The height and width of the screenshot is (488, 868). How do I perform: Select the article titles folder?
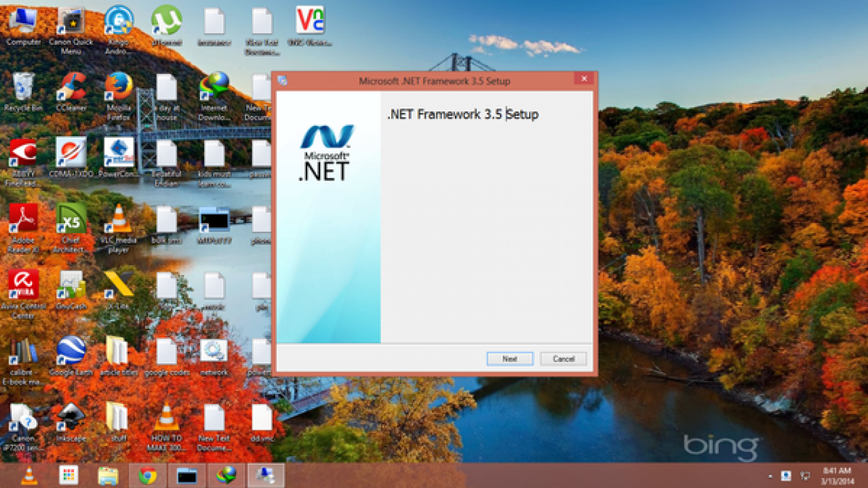pyautogui.click(x=119, y=357)
